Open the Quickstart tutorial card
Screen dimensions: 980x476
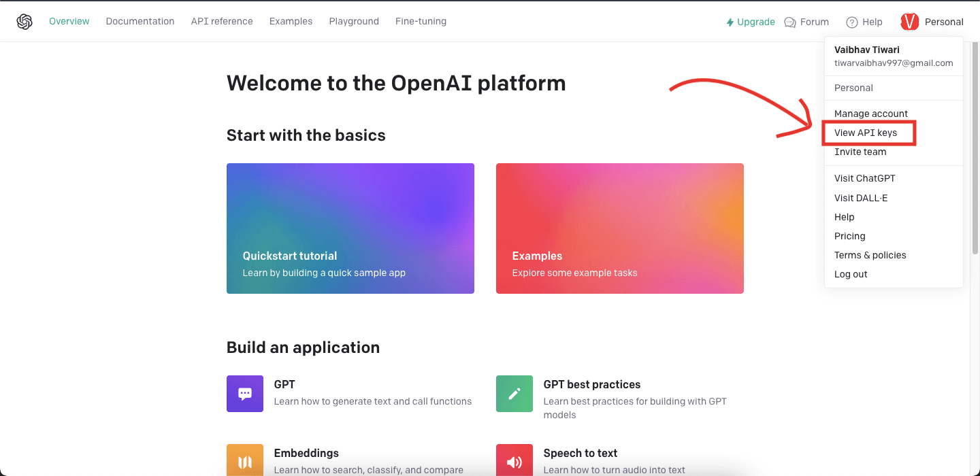click(x=350, y=228)
